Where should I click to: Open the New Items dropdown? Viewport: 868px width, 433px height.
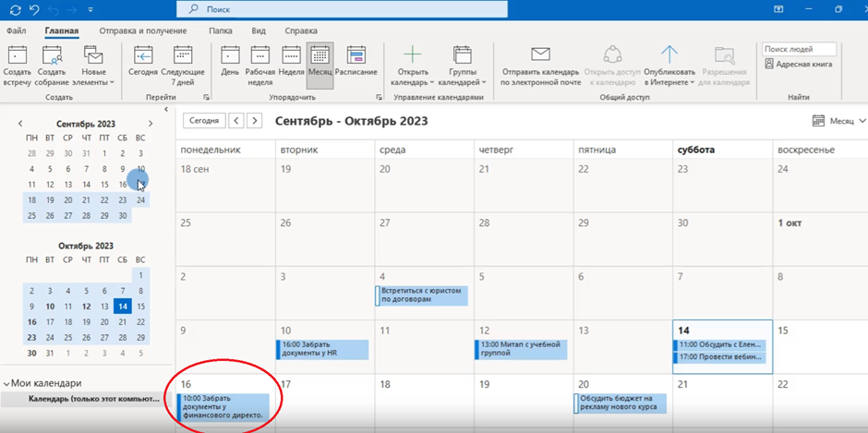[x=93, y=63]
